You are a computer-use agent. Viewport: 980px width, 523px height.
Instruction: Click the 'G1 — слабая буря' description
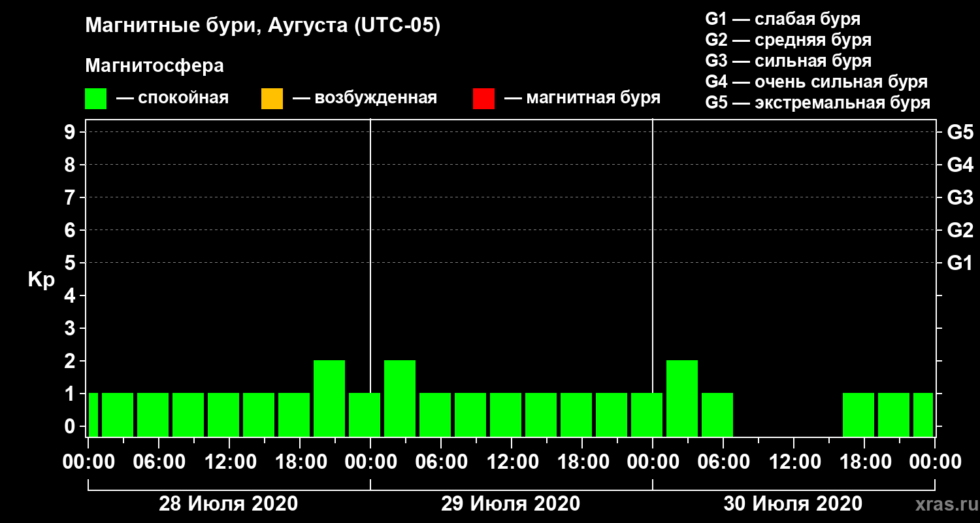[x=783, y=19]
